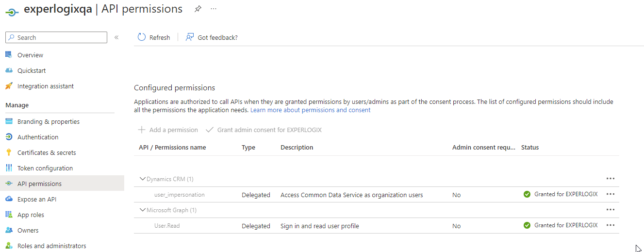Viewport: 644px width, 252px height.
Task: Click the plus icon for Add a permission
Action: coord(142,130)
